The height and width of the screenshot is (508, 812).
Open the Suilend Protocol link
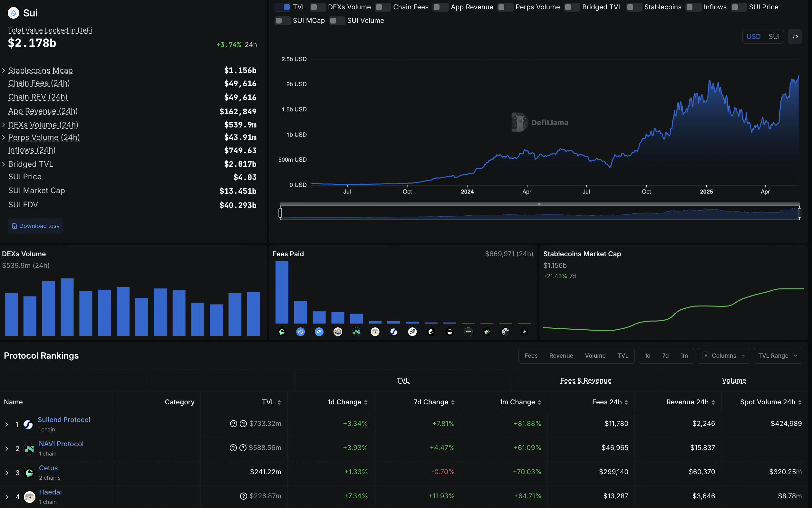click(64, 420)
